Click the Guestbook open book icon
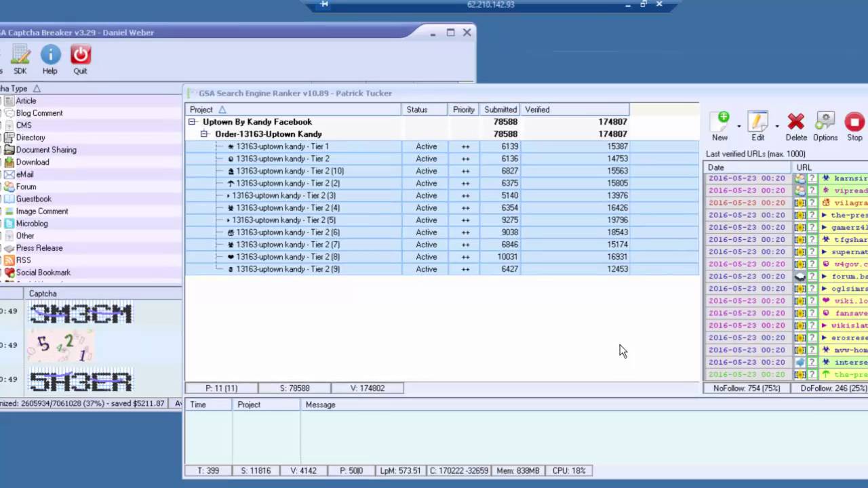This screenshot has width=868, height=488. click(9, 199)
